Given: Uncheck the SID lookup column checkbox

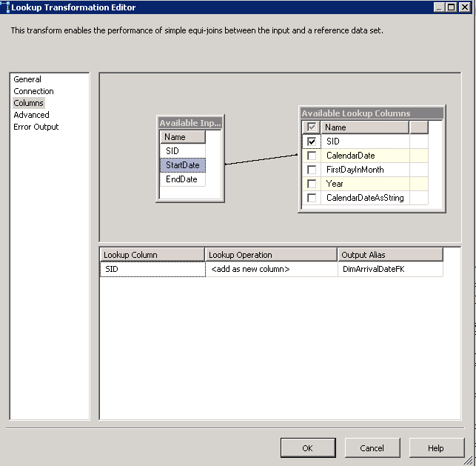Looking at the screenshot, I should 312,142.
